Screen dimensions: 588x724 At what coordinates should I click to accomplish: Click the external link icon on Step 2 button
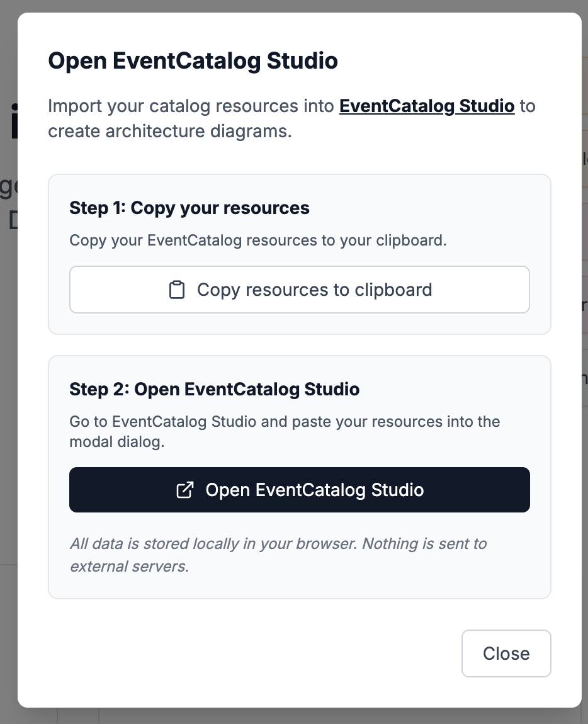tap(184, 489)
